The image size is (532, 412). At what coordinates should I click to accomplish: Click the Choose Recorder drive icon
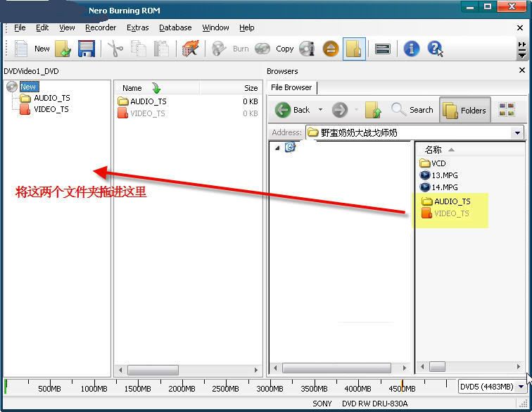point(383,49)
